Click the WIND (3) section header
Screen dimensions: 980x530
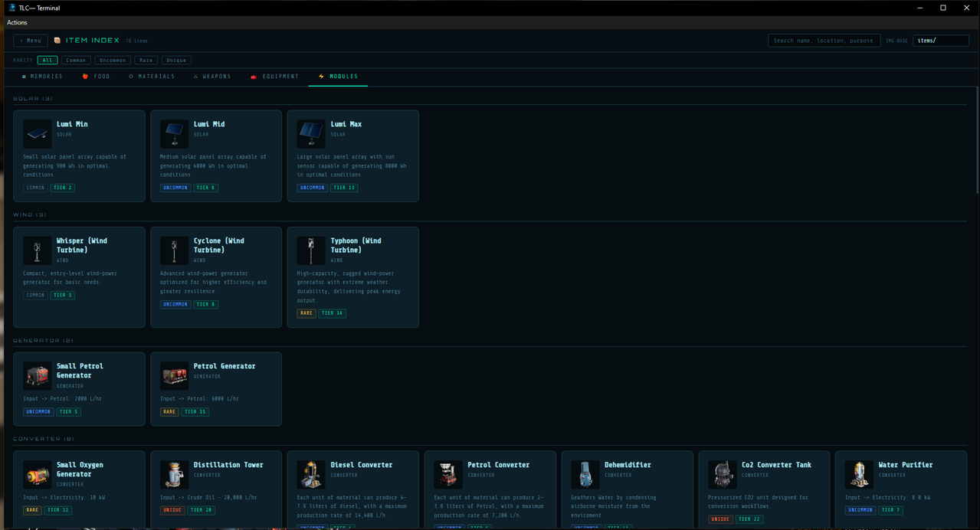tap(30, 215)
